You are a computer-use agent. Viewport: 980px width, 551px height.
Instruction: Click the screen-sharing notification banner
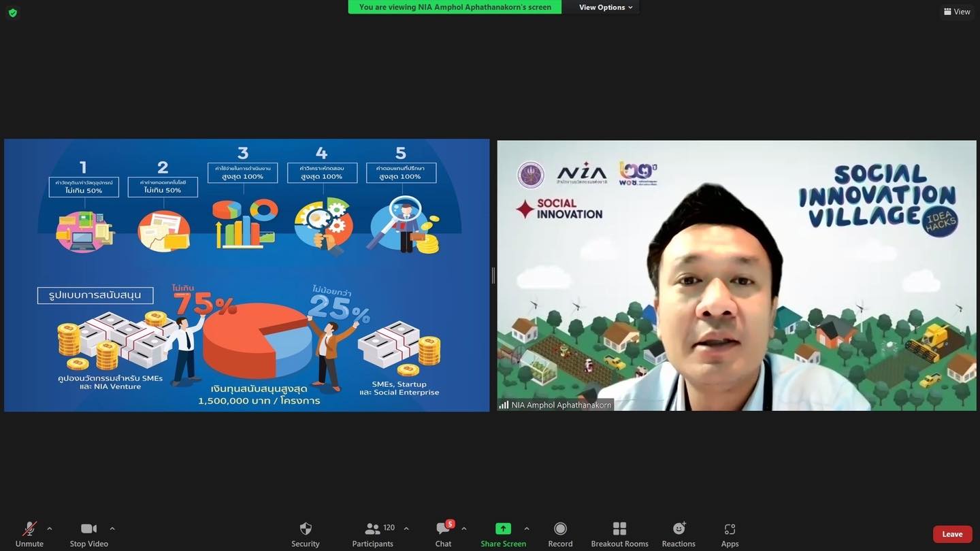pos(455,7)
